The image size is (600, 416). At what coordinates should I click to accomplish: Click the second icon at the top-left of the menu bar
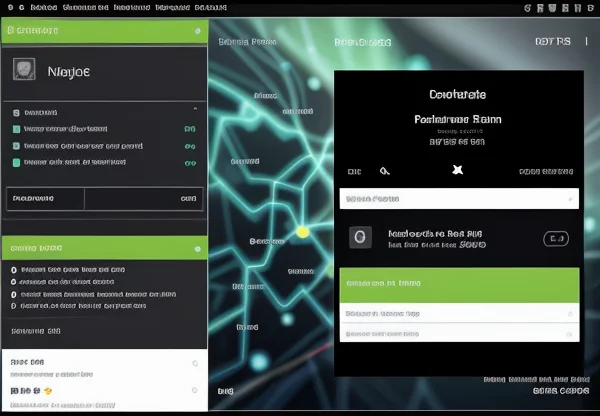coord(22,8)
